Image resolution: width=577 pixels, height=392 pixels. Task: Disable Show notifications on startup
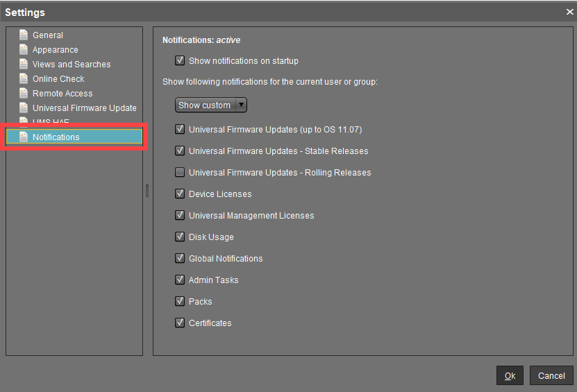[x=180, y=60]
